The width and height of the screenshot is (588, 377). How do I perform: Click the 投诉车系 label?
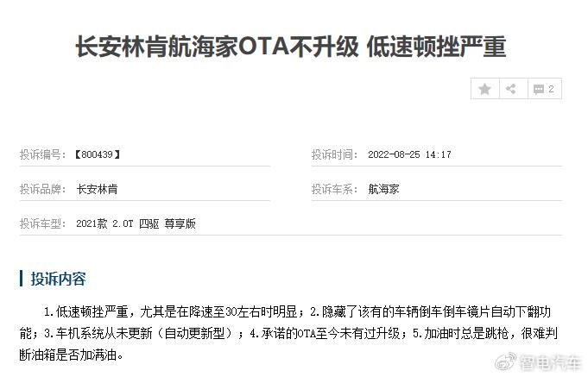334,189
